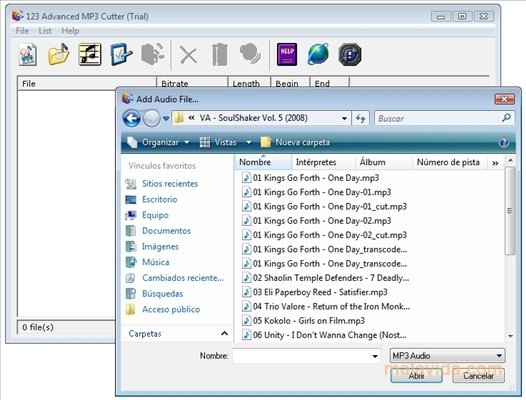Screen dimensions: 526x400
Task: Click the sheet music notes toolbar icon
Action: click(90, 54)
